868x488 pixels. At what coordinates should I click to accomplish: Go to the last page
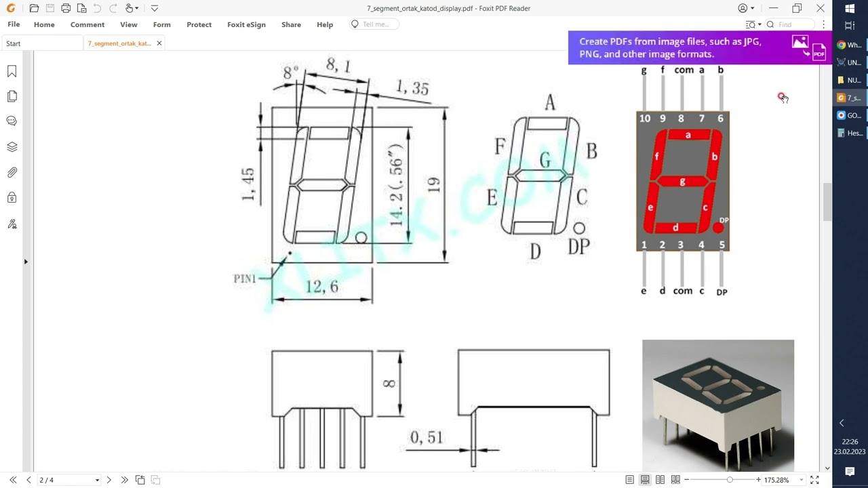(124, 480)
